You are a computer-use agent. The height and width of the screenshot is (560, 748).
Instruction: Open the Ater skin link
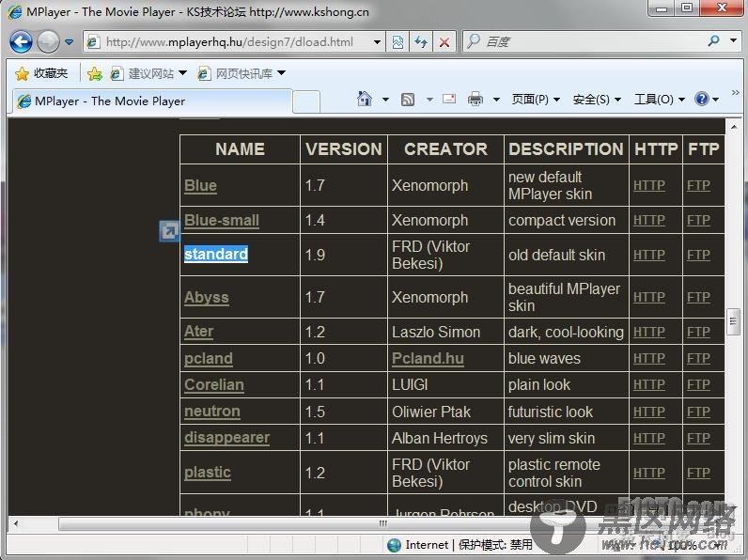pos(198,332)
